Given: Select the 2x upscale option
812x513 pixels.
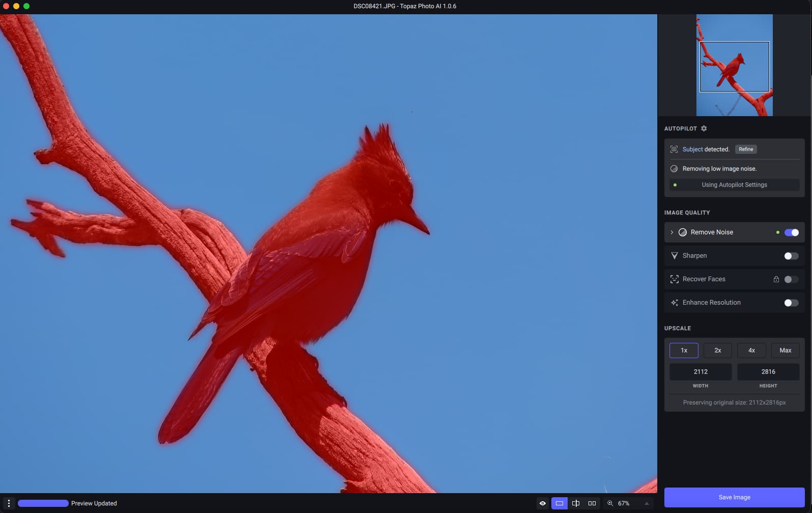Looking at the screenshot, I should tap(717, 350).
